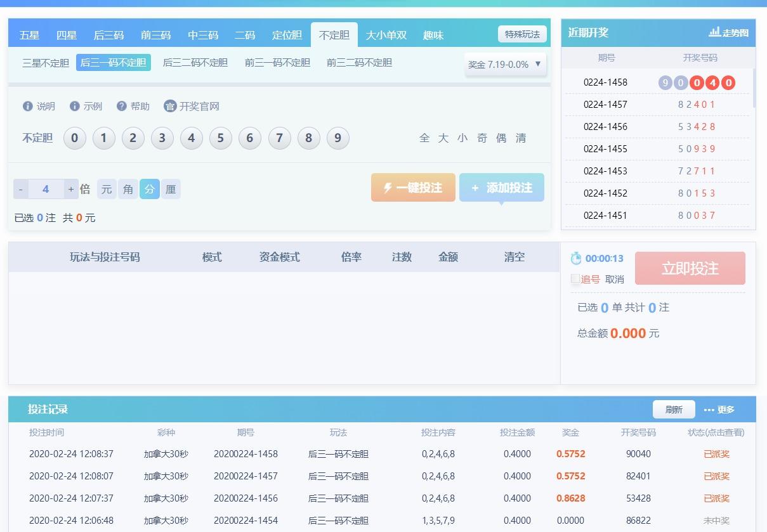Click 清空 to clear bet list
767x532 pixels.
(515, 257)
